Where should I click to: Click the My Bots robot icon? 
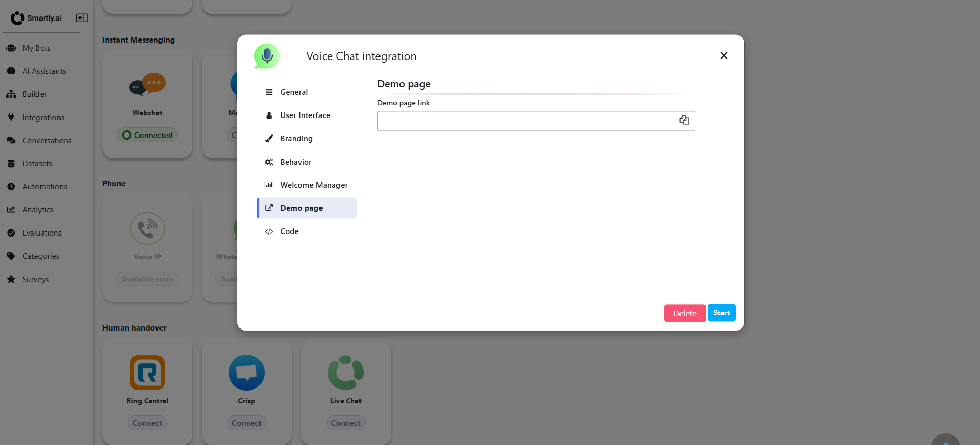pyautogui.click(x=11, y=48)
